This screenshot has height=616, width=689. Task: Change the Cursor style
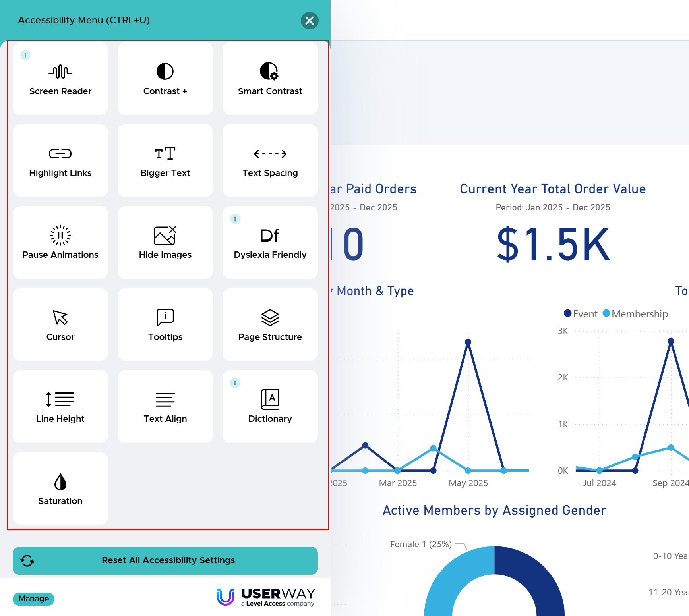60,324
